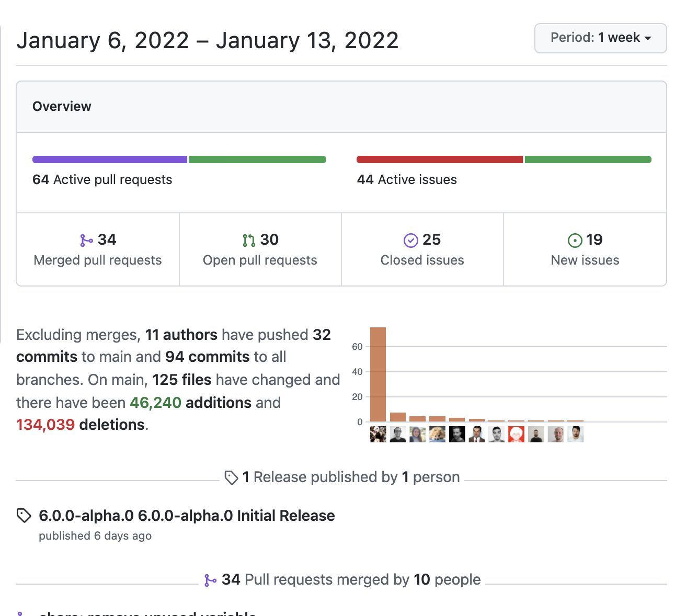Open the Period: 1 week dropdown
686x616 pixels.
click(x=600, y=38)
